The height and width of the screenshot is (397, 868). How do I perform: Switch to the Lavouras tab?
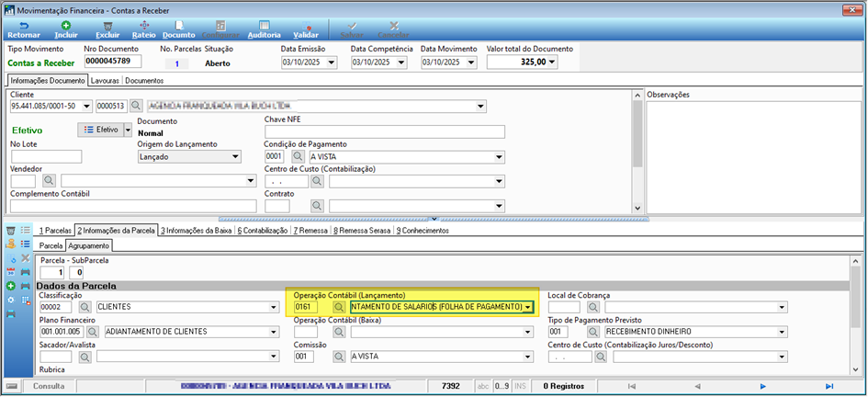[x=105, y=80]
